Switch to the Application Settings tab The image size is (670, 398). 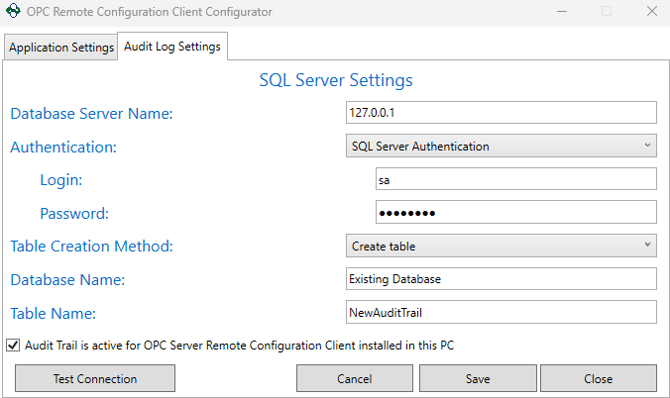[x=61, y=47]
